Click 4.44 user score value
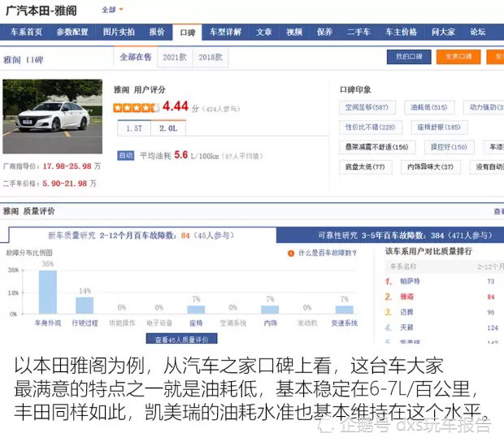 click(x=176, y=106)
